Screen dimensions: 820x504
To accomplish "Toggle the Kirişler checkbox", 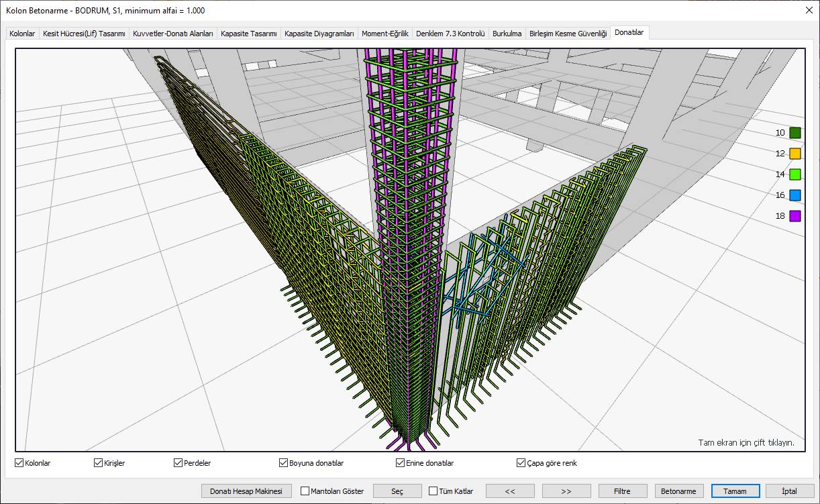I will (99, 463).
